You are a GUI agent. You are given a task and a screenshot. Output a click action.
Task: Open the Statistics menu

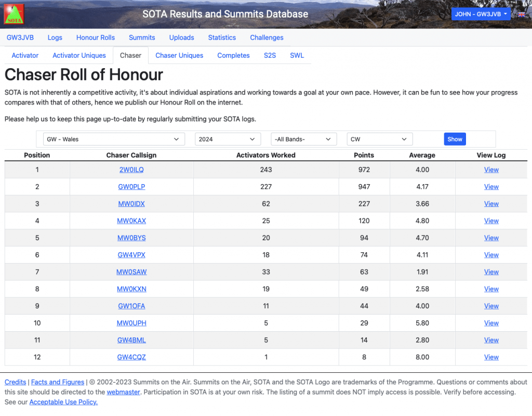point(222,37)
